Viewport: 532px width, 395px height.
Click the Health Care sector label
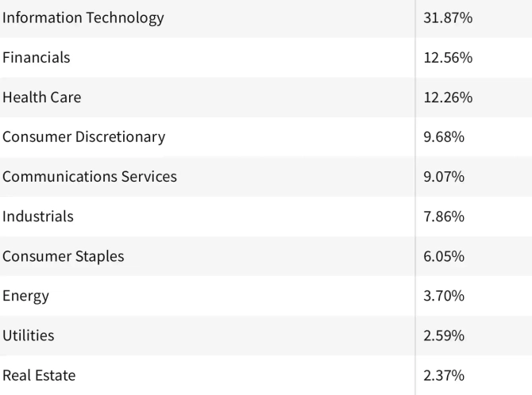pyautogui.click(x=42, y=97)
